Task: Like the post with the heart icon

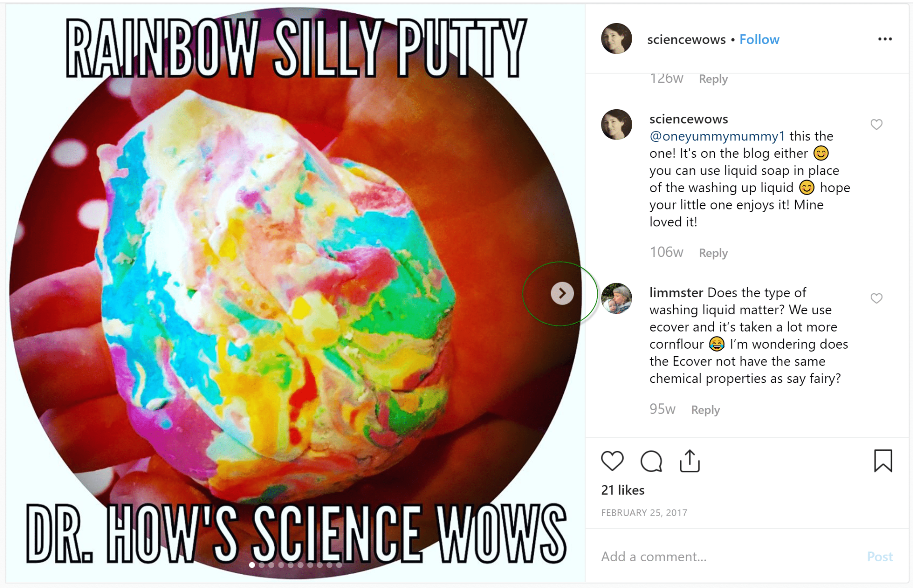Action: pos(612,461)
